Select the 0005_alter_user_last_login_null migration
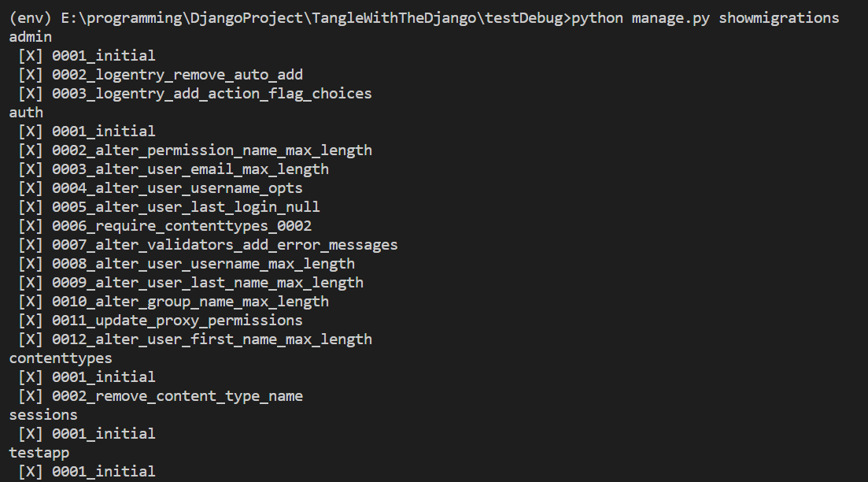The width and height of the screenshot is (868, 482). [x=186, y=207]
